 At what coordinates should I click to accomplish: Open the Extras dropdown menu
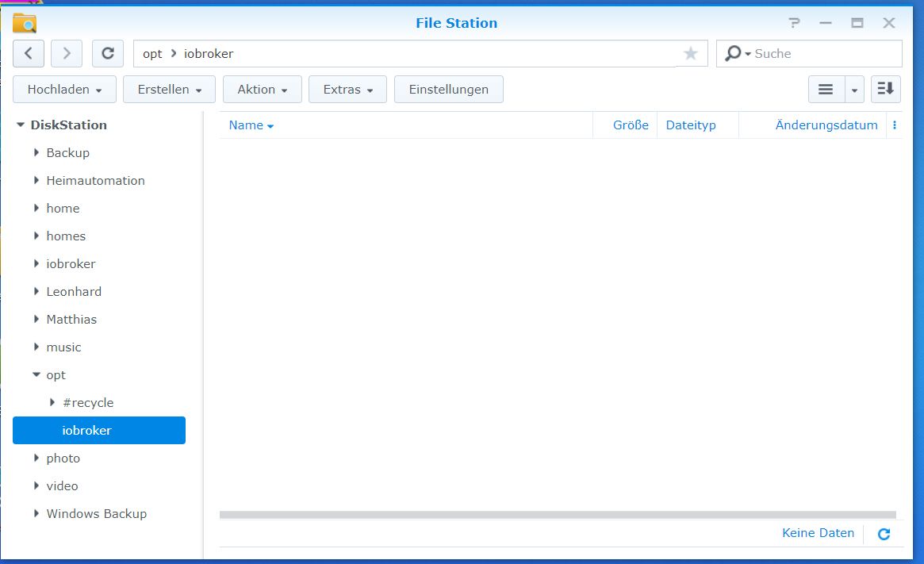pyautogui.click(x=347, y=90)
